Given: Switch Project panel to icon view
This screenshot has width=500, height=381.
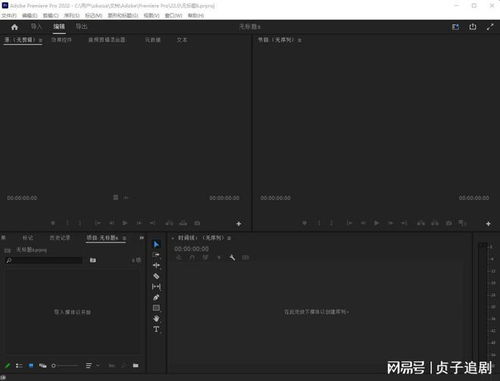Looking at the screenshot, I should point(31,366).
